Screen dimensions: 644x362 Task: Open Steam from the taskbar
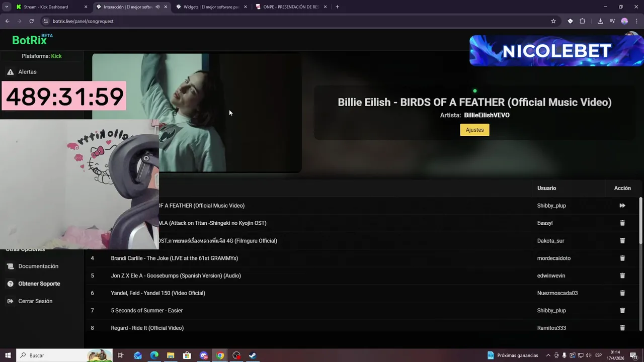coord(253,355)
